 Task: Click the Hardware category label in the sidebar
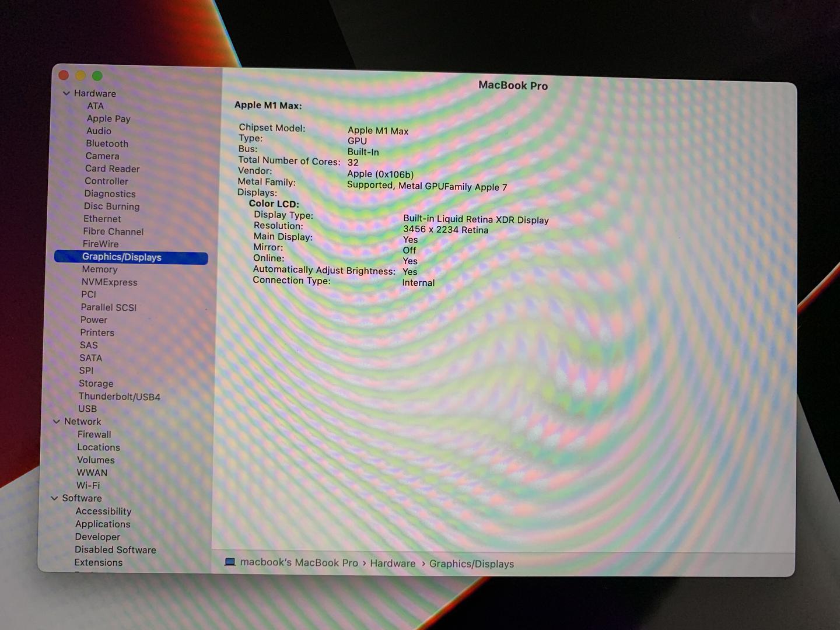(x=95, y=93)
